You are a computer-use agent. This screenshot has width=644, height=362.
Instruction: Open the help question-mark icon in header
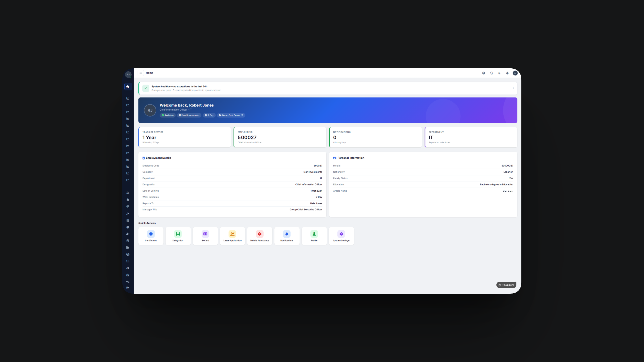484,73
